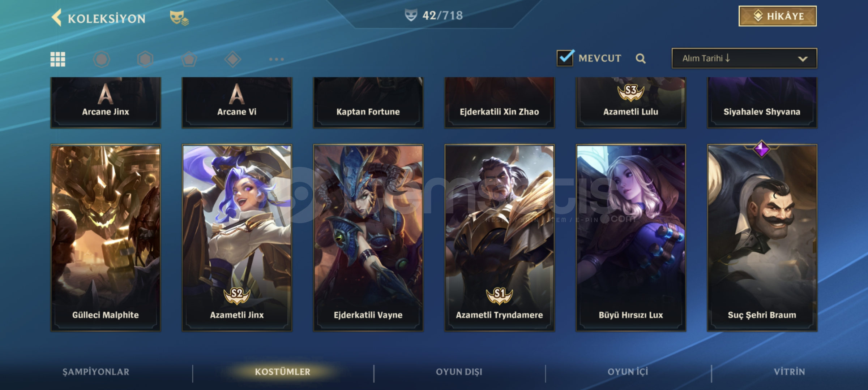Image resolution: width=868 pixels, height=390 pixels.
Task: Select the Gülleci Malphite skin card
Action: [106, 238]
